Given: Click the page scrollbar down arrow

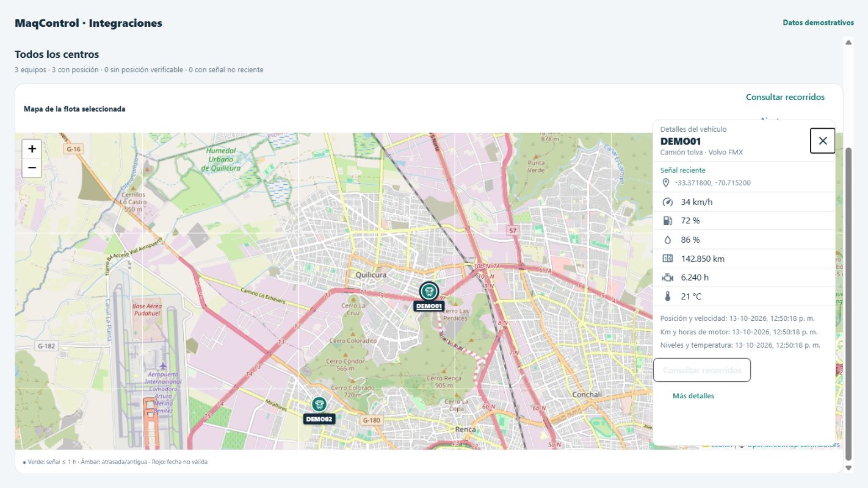Looking at the screenshot, I should click(x=848, y=468).
